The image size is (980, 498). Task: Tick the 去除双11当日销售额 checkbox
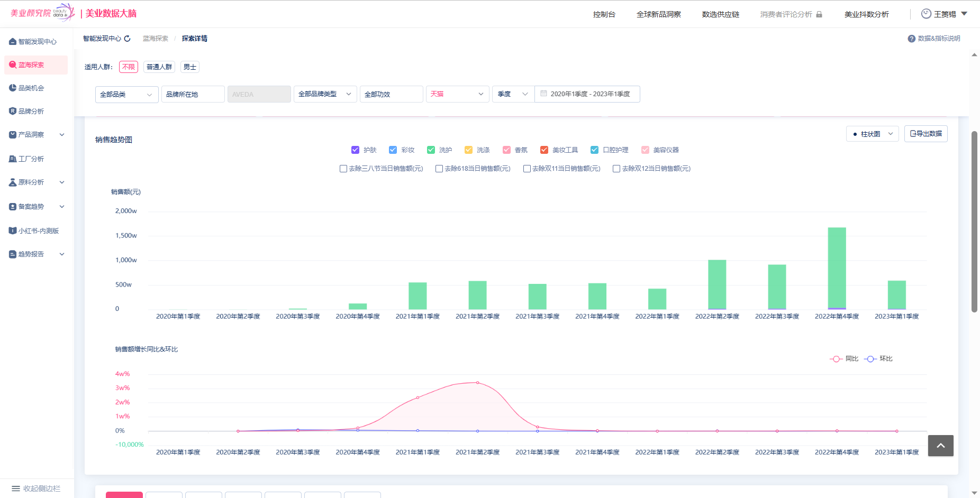point(527,169)
